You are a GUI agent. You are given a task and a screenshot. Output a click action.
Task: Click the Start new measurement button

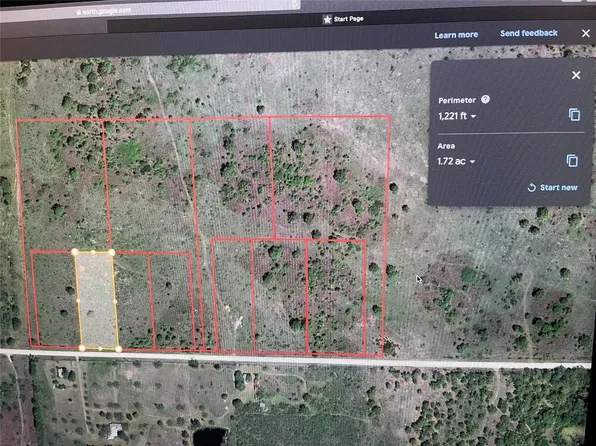point(553,187)
